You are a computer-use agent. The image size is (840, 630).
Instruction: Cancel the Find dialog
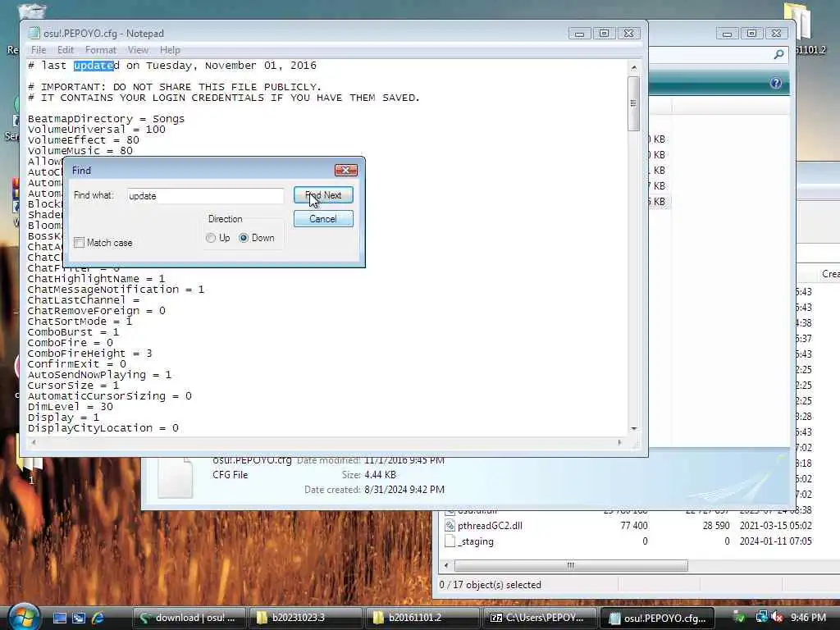(323, 218)
